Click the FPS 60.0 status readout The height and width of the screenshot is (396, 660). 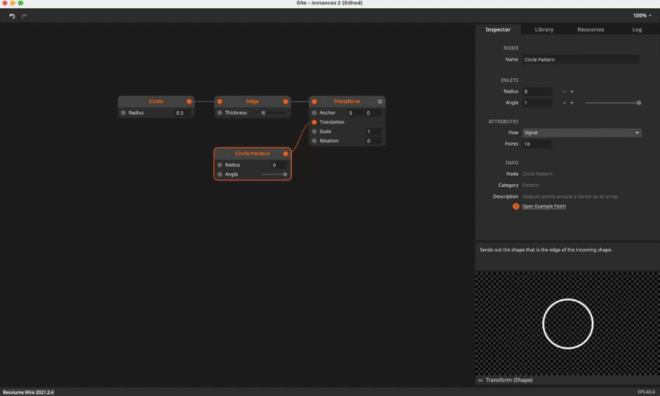click(647, 392)
